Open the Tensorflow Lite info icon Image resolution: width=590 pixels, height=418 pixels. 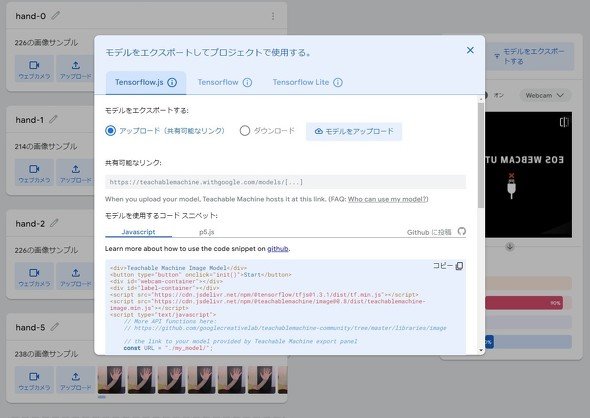(x=338, y=82)
